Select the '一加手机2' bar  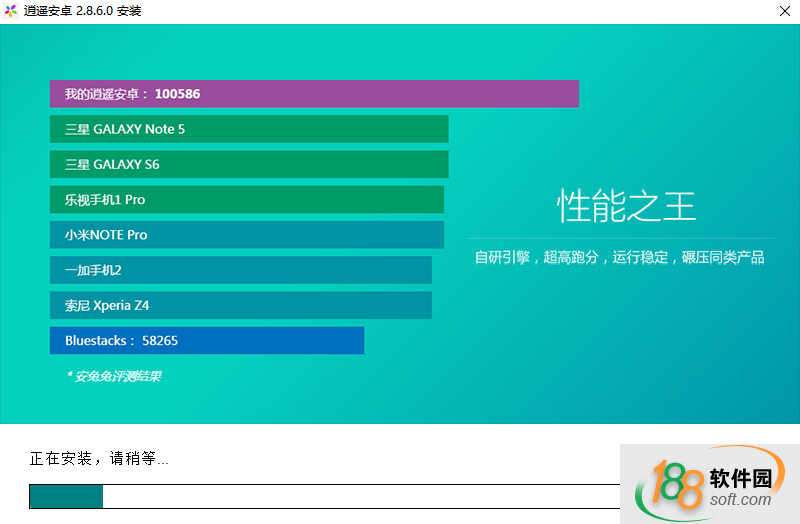240,270
